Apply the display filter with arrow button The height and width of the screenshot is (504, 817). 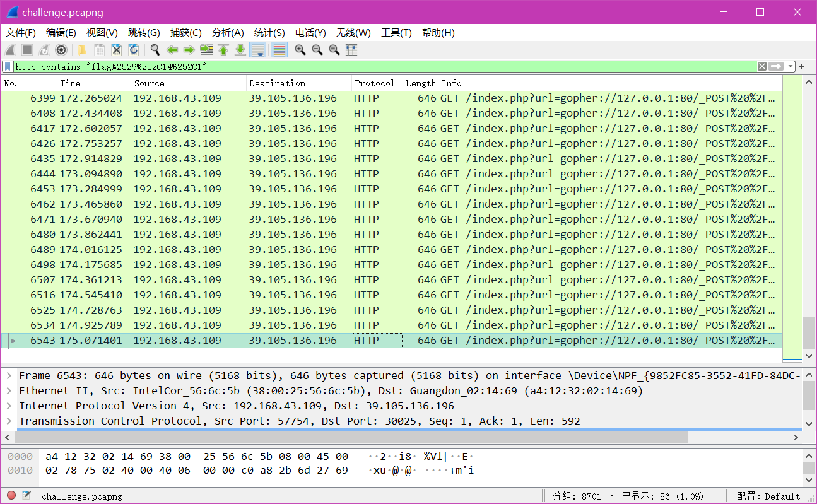tap(776, 66)
